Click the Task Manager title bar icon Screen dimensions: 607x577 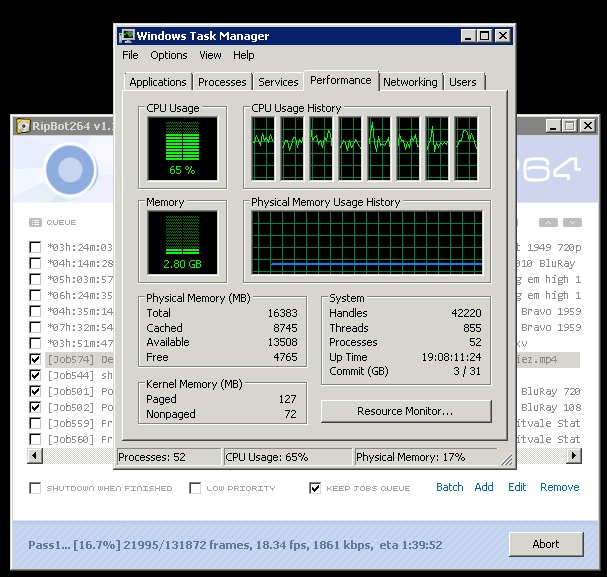point(127,36)
